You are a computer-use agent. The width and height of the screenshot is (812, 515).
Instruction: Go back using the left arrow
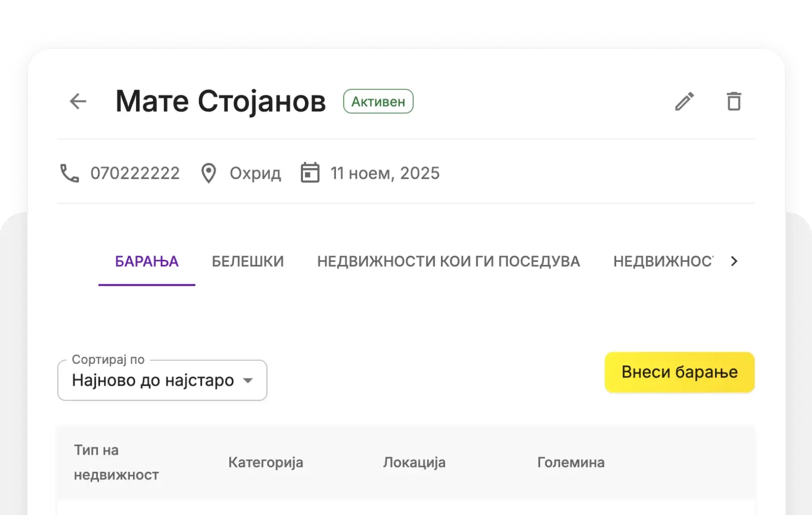(78, 101)
